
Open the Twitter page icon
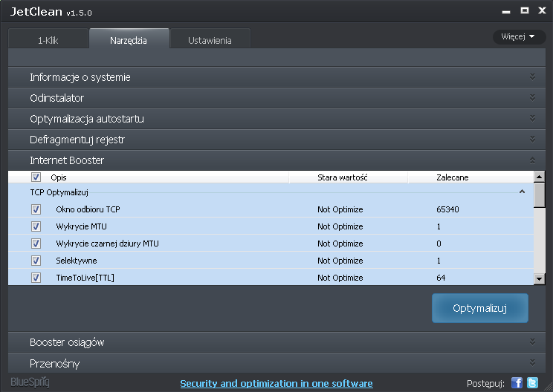(x=532, y=383)
